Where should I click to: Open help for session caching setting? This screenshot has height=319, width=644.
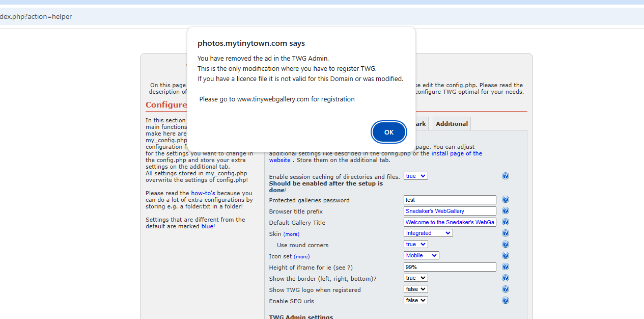(x=506, y=176)
